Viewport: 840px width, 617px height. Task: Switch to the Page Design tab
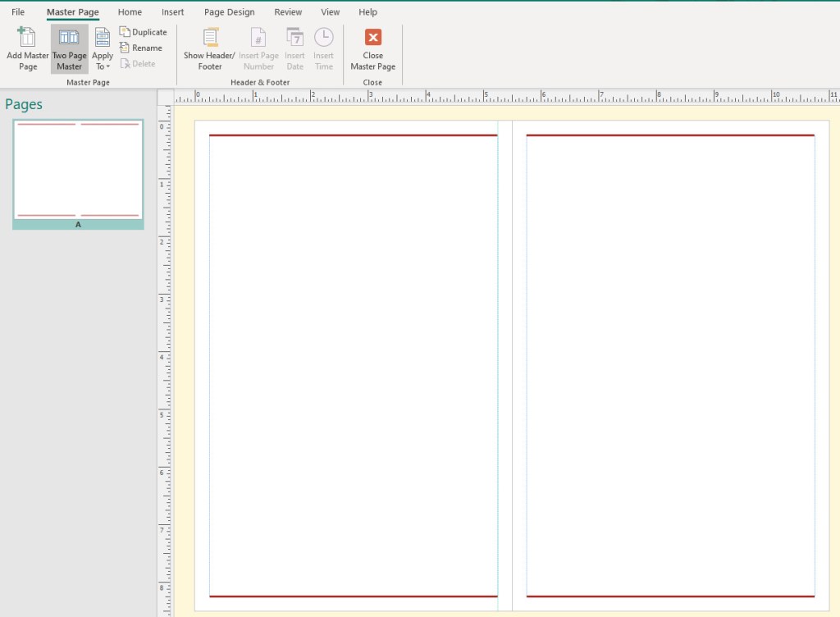pos(230,12)
